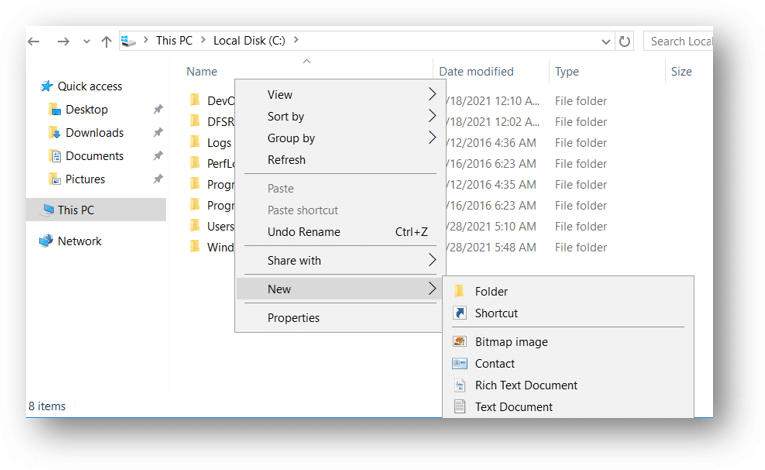The height and width of the screenshot is (470, 765).
Task: Click the drive icon in address bar
Action: (x=128, y=41)
